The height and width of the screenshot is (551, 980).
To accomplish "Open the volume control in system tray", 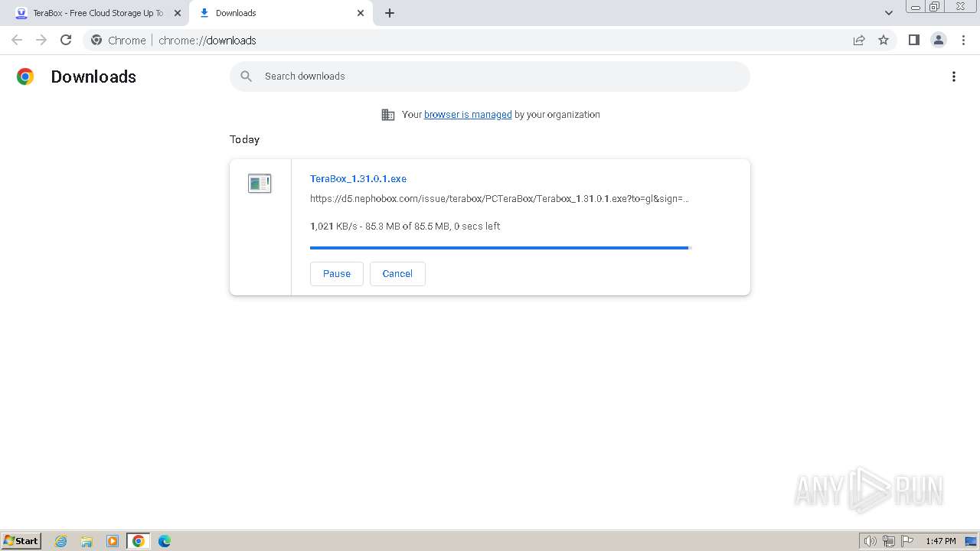I will (x=871, y=541).
